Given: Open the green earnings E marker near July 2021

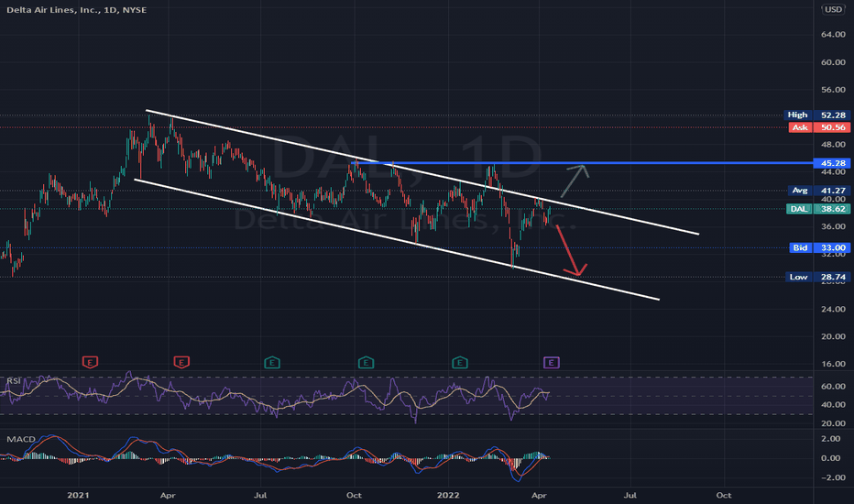Looking at the screenshot, I should pyautogui.click(x=272, y=362).
